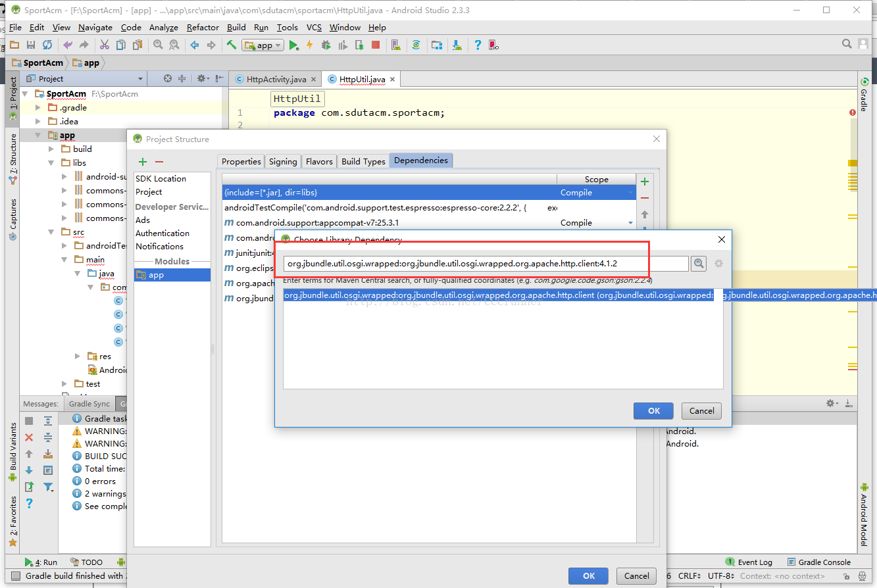Viewport: 877px width, 588px height.
Task: Open the Gradle Console tool window
Action: pyautogui.click(x=818, y=562)
